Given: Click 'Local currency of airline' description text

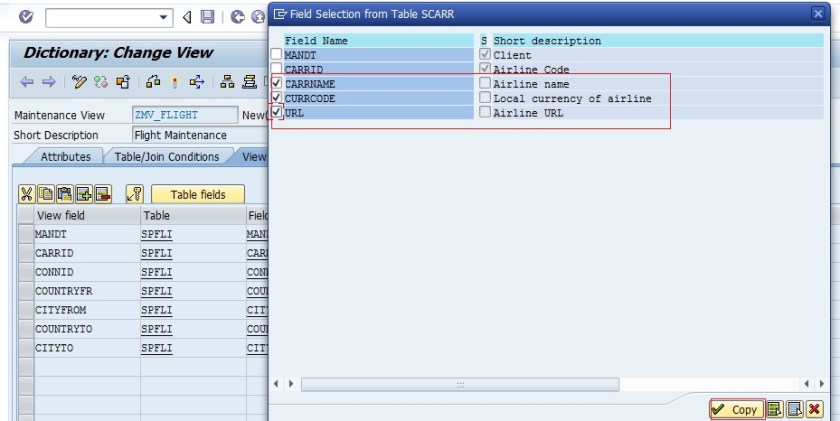Looking at the screenshot, I should pos(572,99).
